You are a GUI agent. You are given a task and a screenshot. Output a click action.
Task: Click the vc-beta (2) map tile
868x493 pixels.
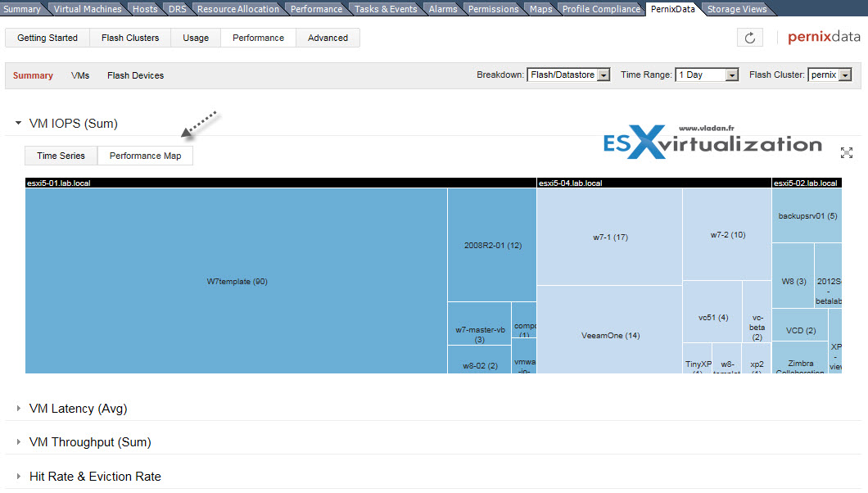[x=757, y=312]
